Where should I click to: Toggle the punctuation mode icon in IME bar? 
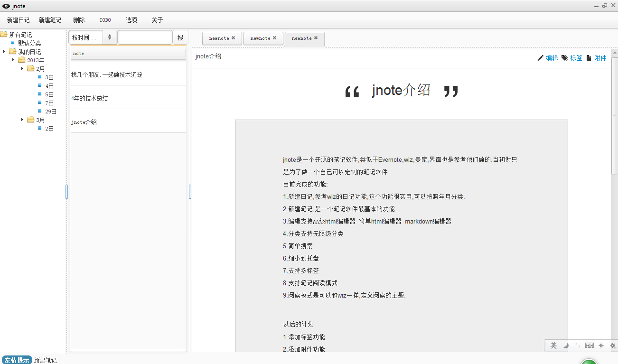pos(578,345)
